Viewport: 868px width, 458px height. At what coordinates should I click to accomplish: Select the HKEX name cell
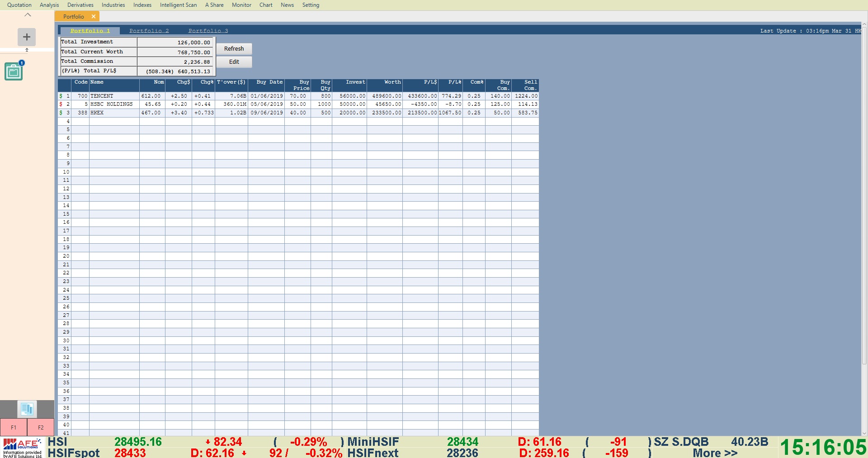tap(114, 113)
